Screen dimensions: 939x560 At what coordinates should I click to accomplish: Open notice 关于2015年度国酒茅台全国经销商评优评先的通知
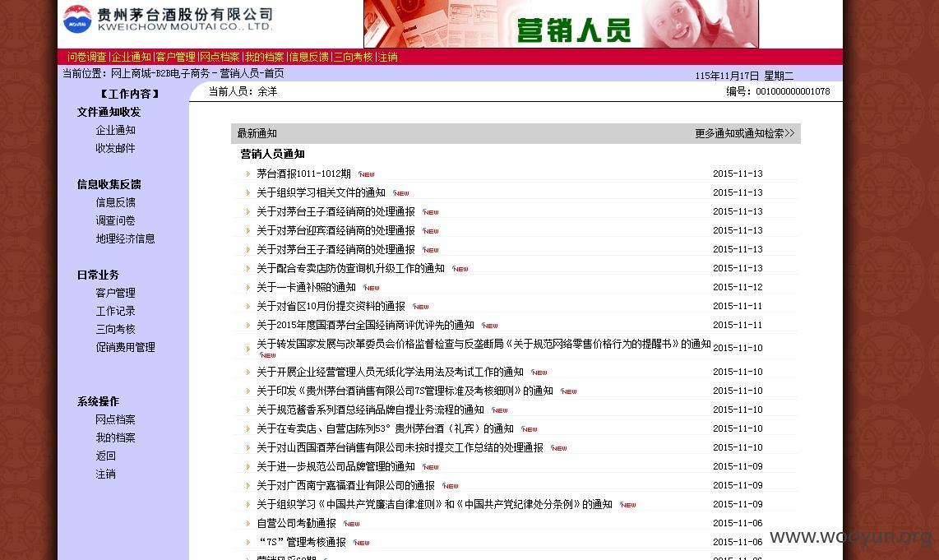365,325
